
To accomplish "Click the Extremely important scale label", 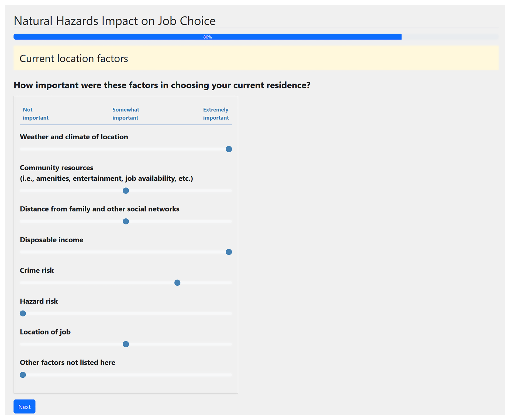I will click(216, 113).
